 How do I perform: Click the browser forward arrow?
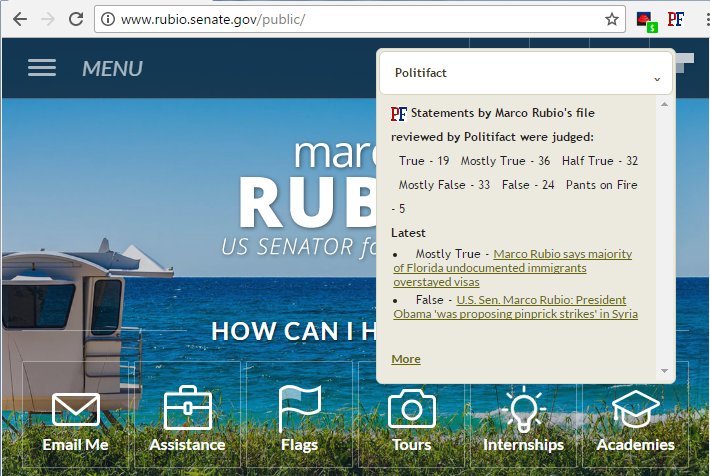(x=48, y=19)
